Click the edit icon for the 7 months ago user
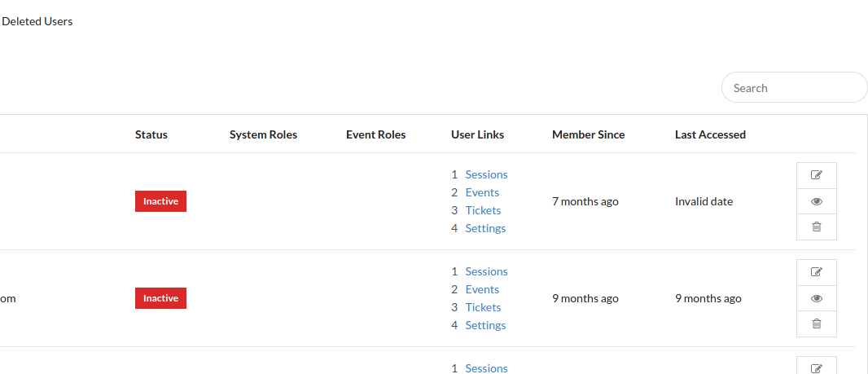Image resolution: width=868 pixels, height=374 pixels. click(x=816, y=175)
